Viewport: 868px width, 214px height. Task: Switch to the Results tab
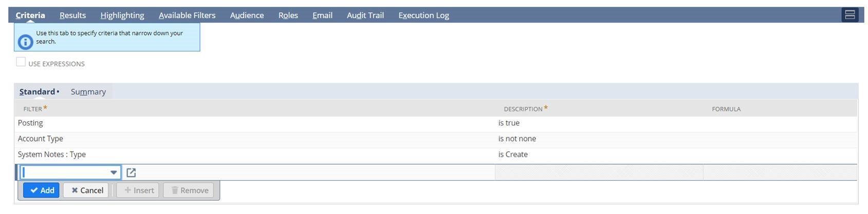point(72,15)
